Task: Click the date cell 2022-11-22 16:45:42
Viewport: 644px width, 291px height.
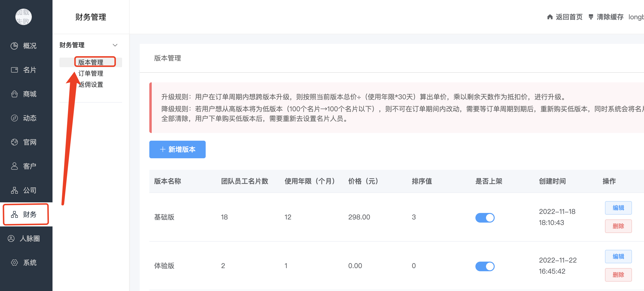Action: click(558, 265)
